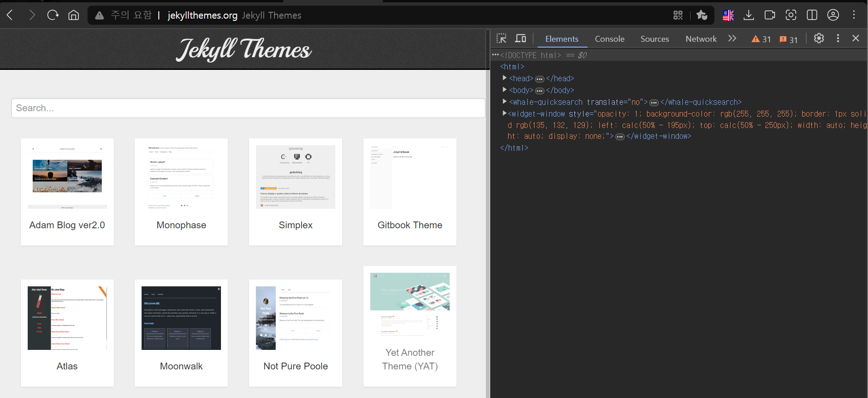868x398 pixels.
Task: Open the Gitbook Theme thumbnail
Action: 410,177
